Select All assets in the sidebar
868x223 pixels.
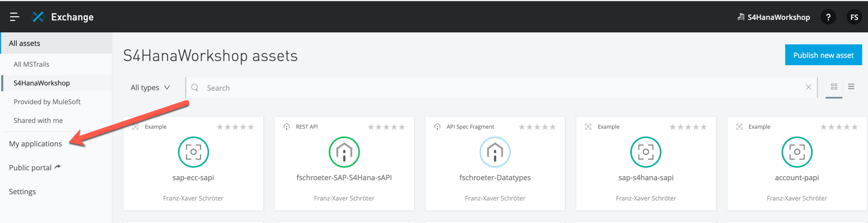[56, 43]
